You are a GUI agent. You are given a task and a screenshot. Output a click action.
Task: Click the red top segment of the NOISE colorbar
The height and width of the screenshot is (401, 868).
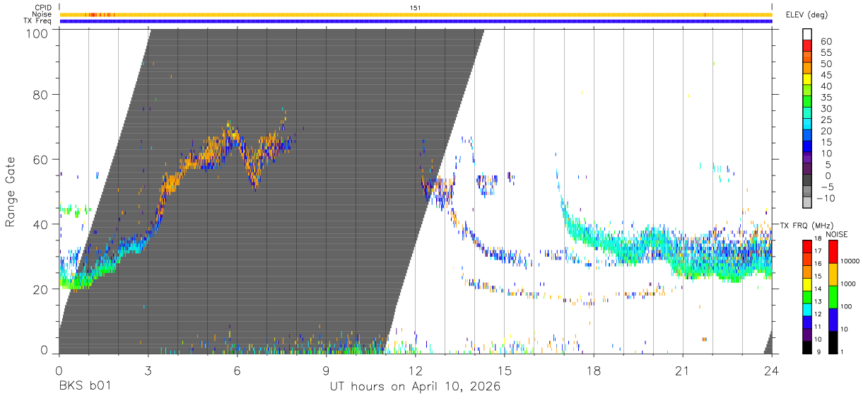click(832, 252)
